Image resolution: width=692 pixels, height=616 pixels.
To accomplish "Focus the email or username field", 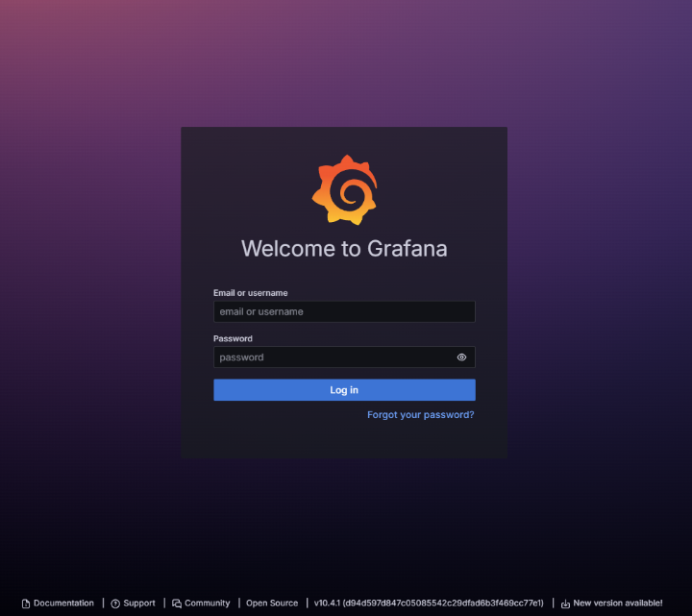I will 344,311.
